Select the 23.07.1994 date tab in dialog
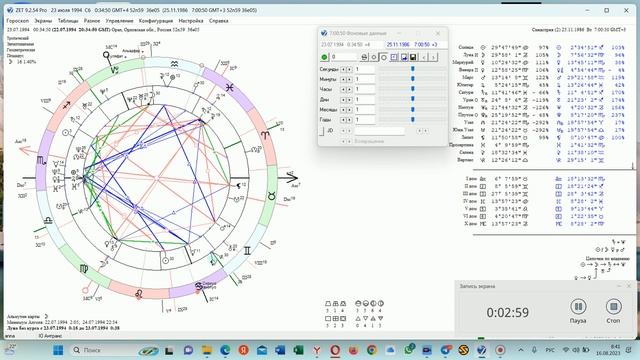Image resolution: width=640 pixels, height=360 pixels. coord(351,44)
